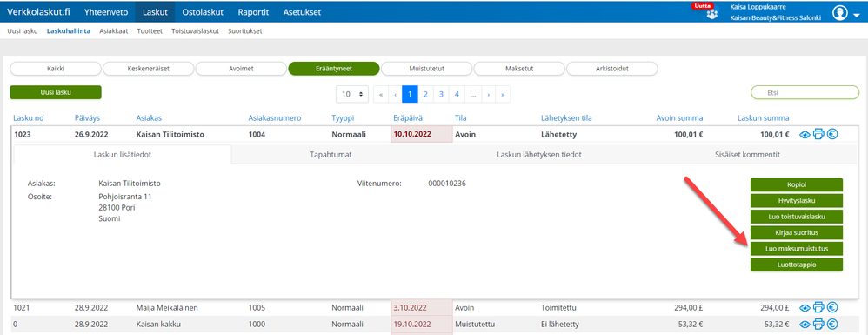Open the page size selector showing 10
The height and width of the screenshot is (335, 868).
click(352, 95)
